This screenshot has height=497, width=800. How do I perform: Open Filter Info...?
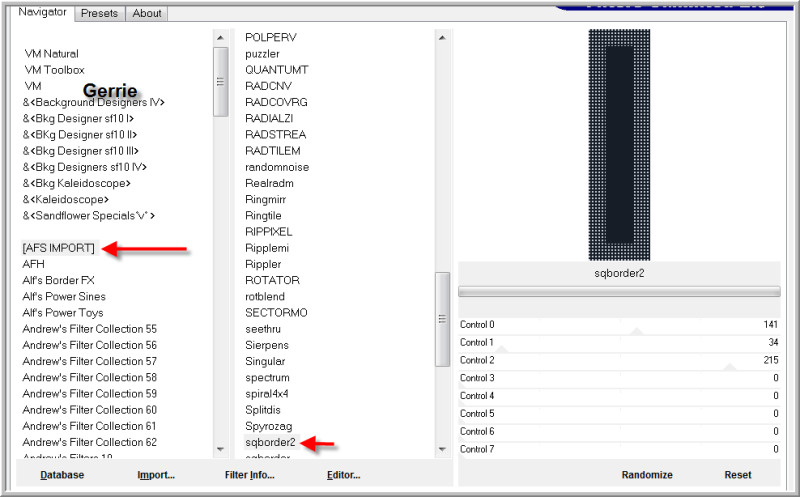tap(249, 475)
